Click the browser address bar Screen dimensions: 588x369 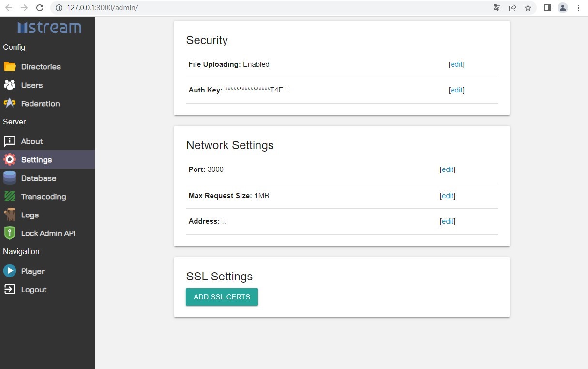pyautogui.click(x=271, y=8)
